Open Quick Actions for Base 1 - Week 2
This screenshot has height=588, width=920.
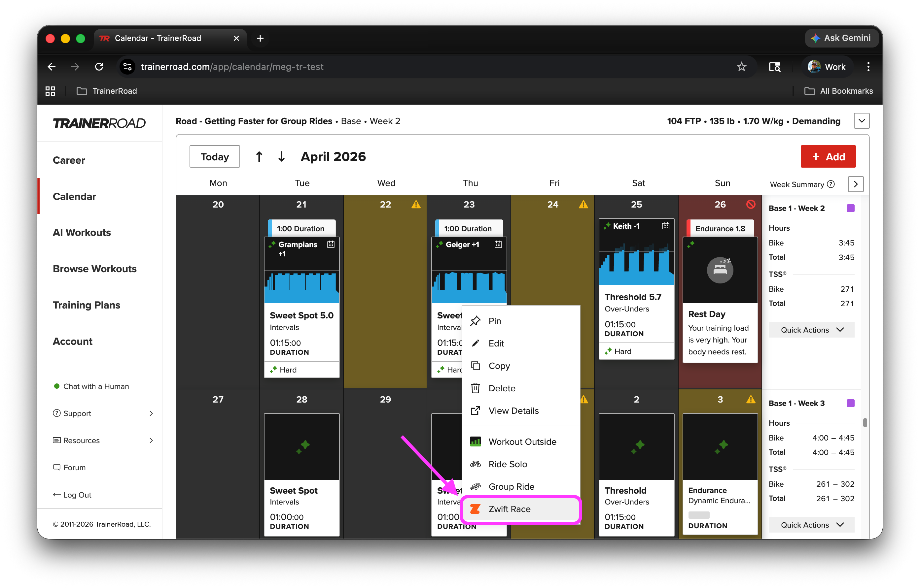811,330
